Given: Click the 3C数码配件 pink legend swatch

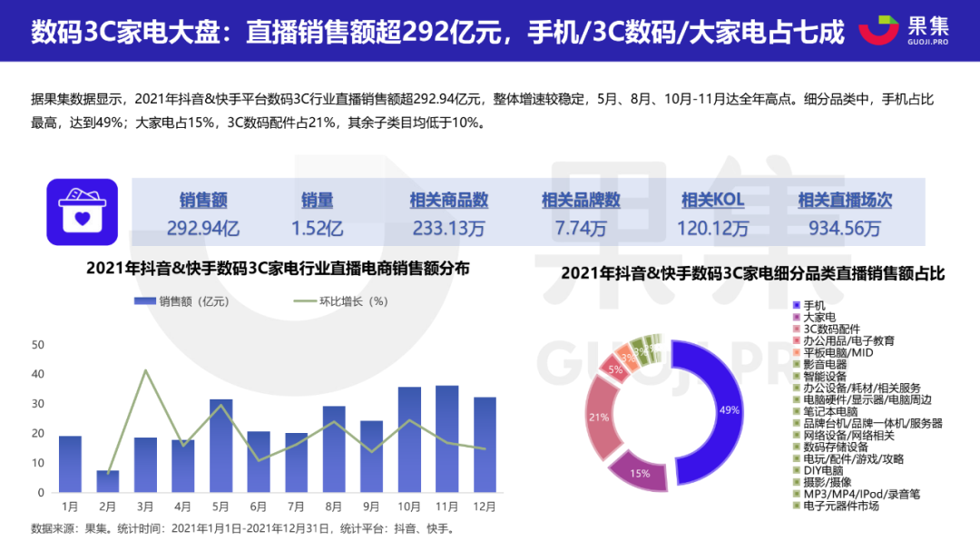Looking at the screenshot, I should [x=797, y=329].
